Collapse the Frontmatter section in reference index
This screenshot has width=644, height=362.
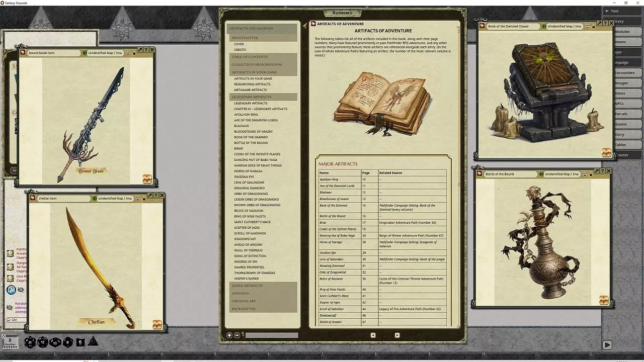263,38
